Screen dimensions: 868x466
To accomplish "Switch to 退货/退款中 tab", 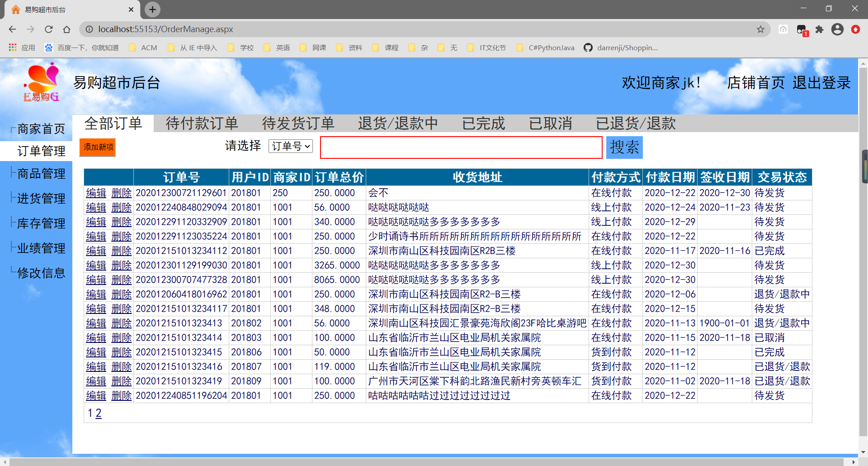I will [398, 124].
